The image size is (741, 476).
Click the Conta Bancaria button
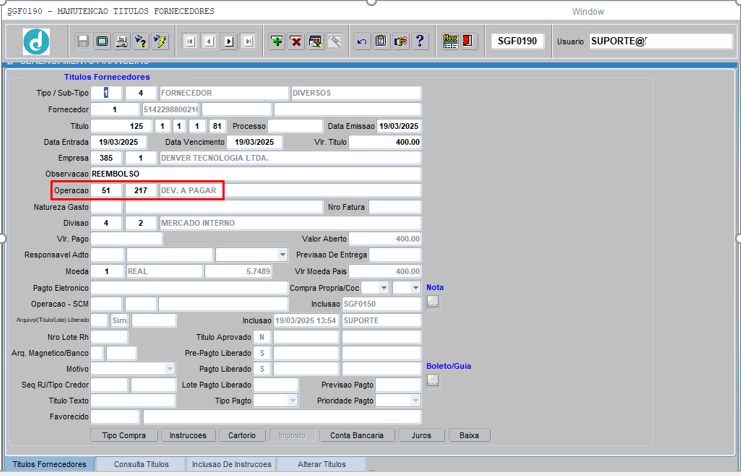point(356,435)
